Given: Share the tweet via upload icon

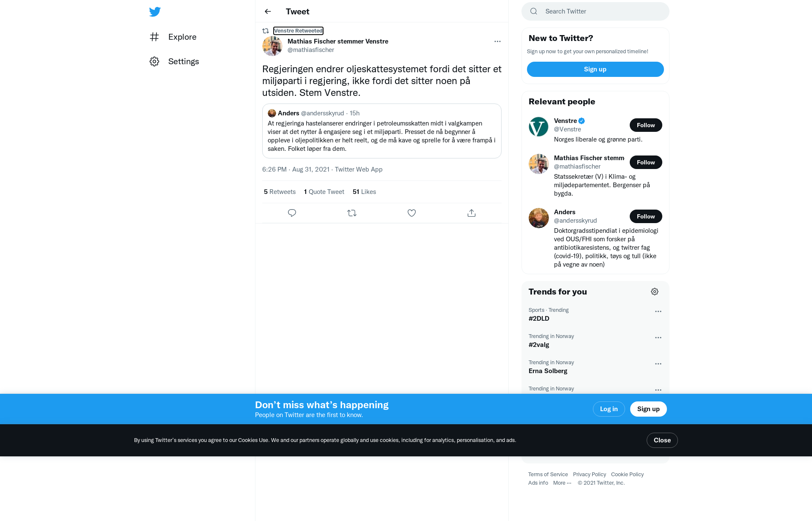Looking at the screenshot, I should (472, 213).
